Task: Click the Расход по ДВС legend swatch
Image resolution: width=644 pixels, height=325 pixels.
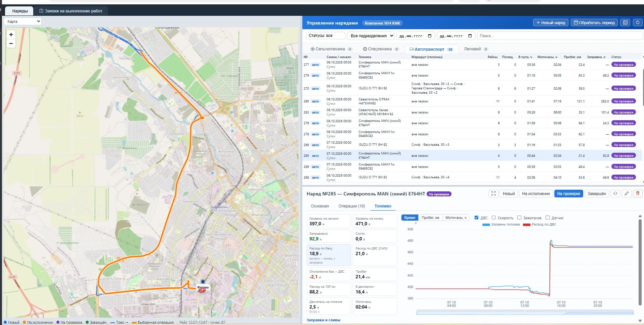Action: [x=526, y=225]
